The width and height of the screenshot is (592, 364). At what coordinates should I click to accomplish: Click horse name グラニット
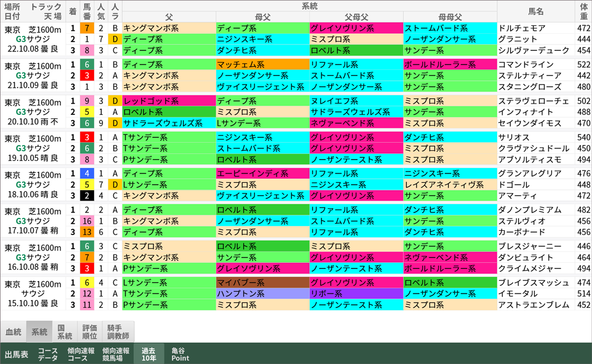pyautogui.click(x=517, y=39)
